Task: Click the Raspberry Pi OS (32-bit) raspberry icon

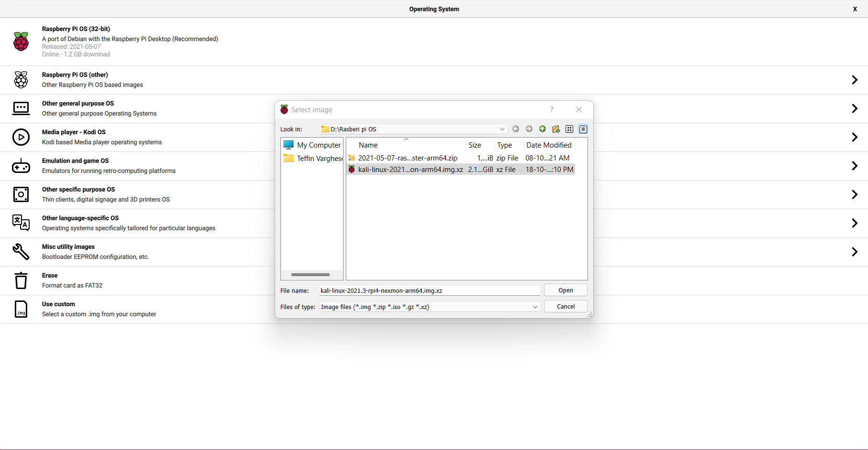Action: [21, 42]
